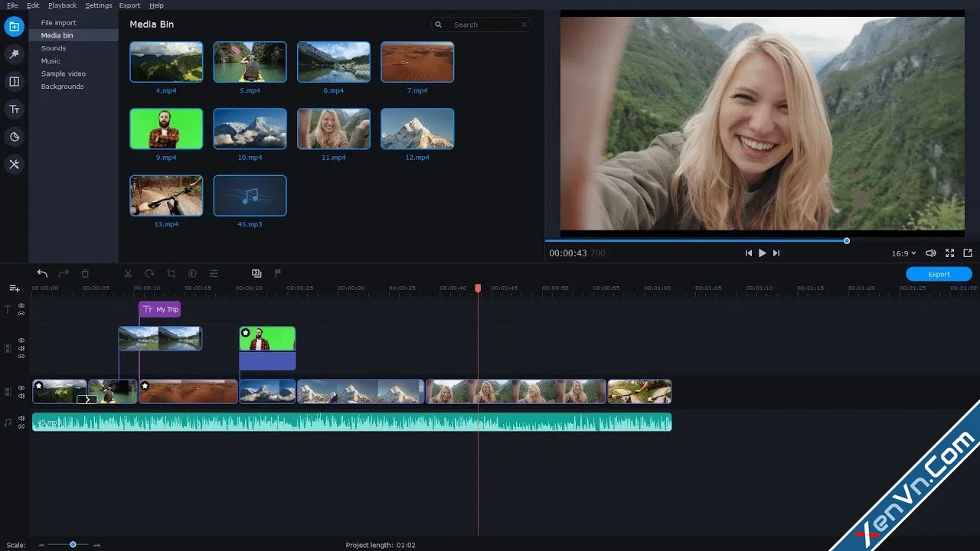Screen dimensions: 980x551
Task: Open the Titles panel in sidebar
Action: pos(14,109)
